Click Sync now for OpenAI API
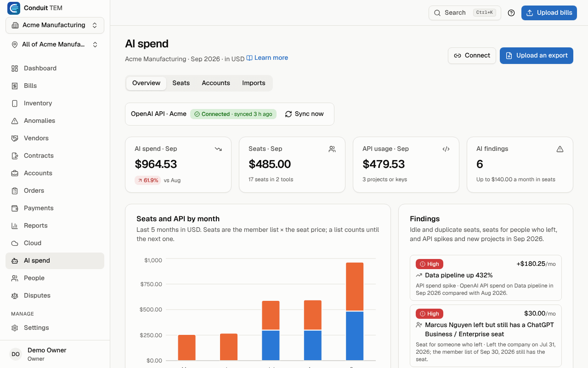This screenshot has width=588, height=368. [304, 114]
